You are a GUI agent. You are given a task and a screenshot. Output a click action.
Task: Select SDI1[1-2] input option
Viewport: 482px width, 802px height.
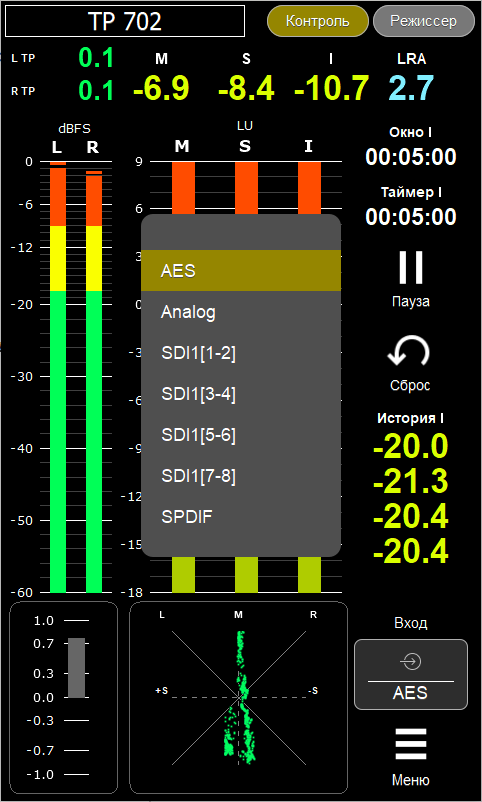point(241,353)
